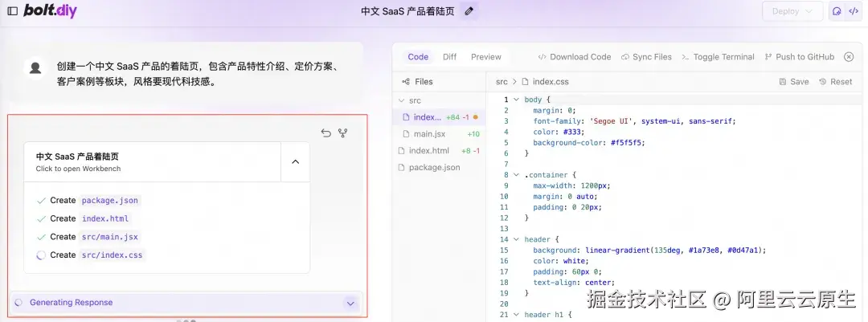
Task: Click the checkmark beside Create package.json
Action: (41, 201)
